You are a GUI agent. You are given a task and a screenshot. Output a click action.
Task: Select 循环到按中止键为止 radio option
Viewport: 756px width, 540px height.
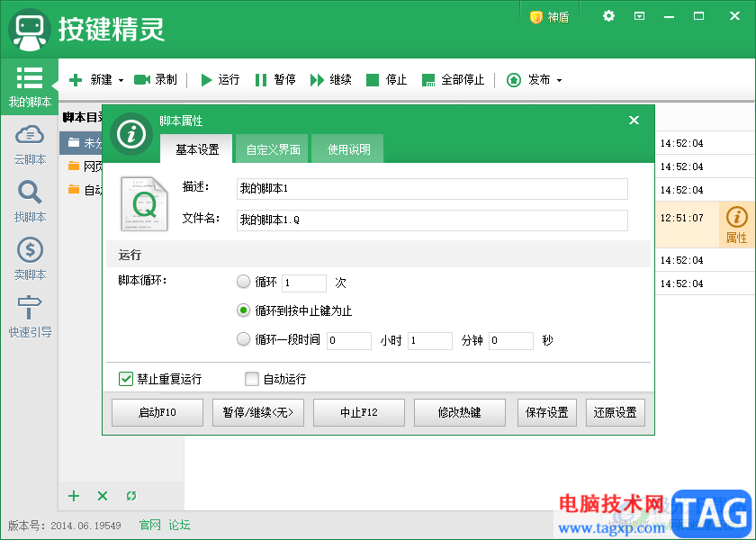244,310
